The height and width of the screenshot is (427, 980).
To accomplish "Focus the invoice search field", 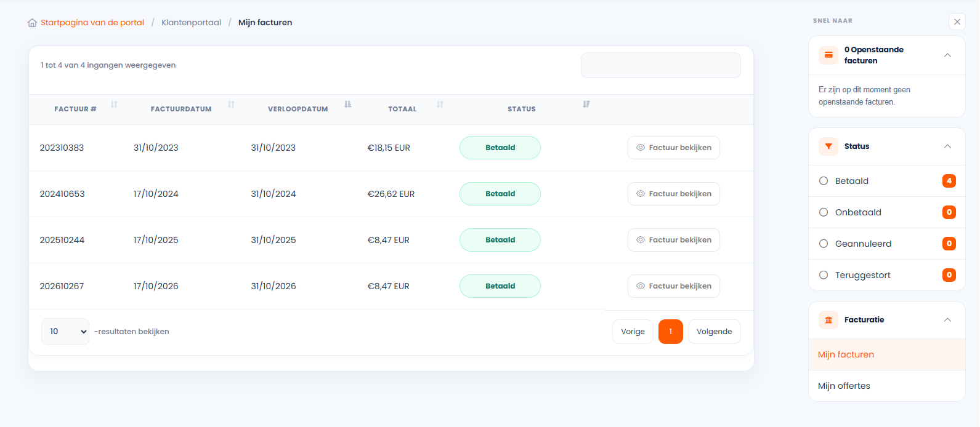I will coord(661,65).
